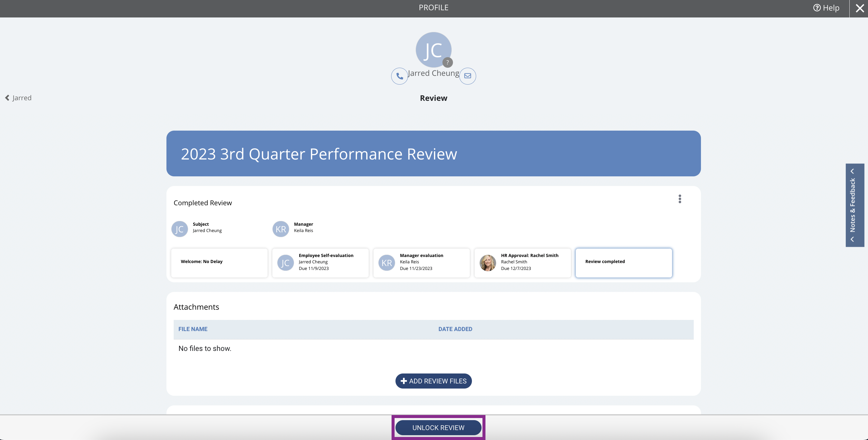Sort attachments by DATE ADDED column

(455, 329)
